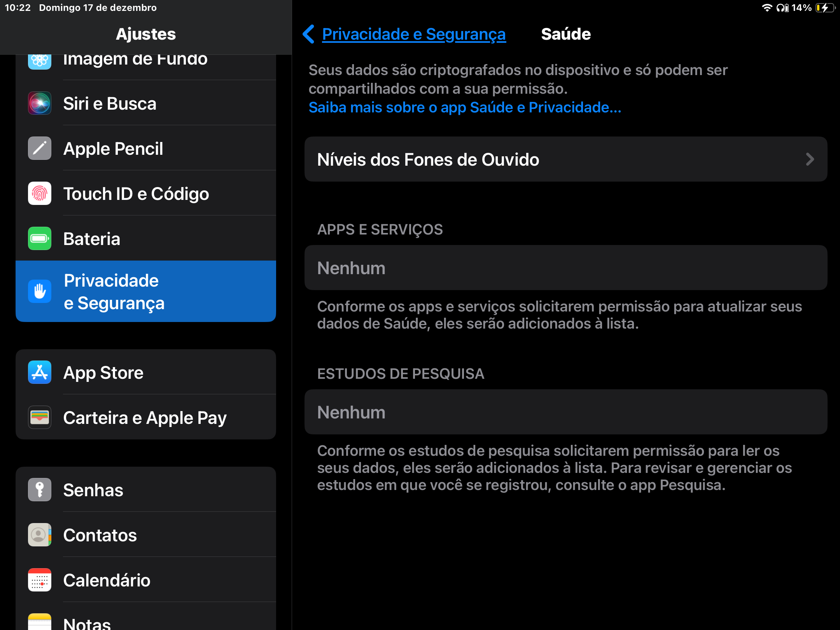840x630 pixels.
Task: Expand Níveis dos Fones de Ouvido chevron
Action: (x=810, y=159)
